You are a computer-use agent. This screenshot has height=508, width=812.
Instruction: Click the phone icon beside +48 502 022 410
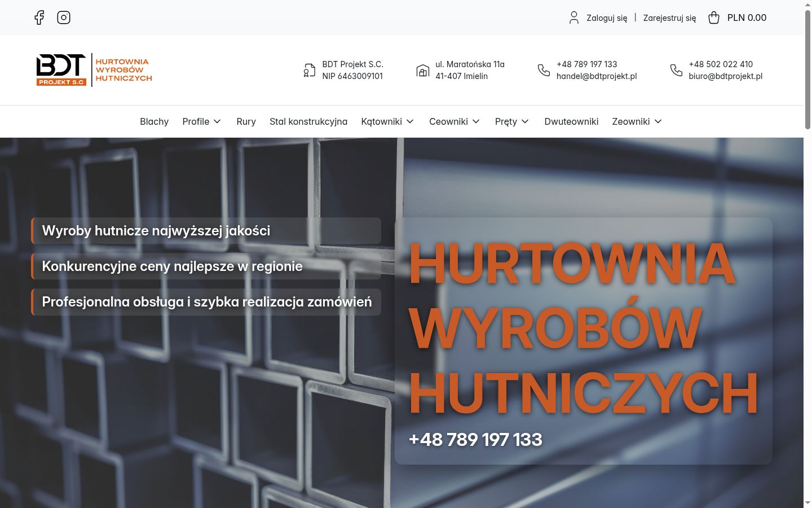[x=676, y=70]
